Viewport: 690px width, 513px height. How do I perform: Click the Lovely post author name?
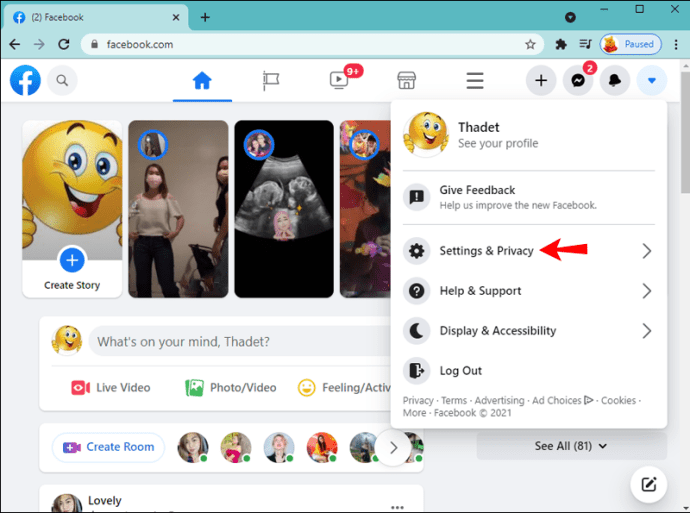point(105,501)
